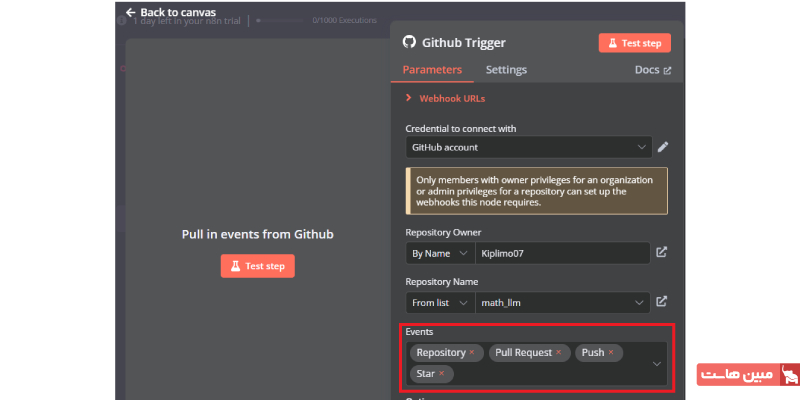Remove the Push event tag
Image resolution: width=800 pixels, height=400 pixels.
[x=611, y=353]
